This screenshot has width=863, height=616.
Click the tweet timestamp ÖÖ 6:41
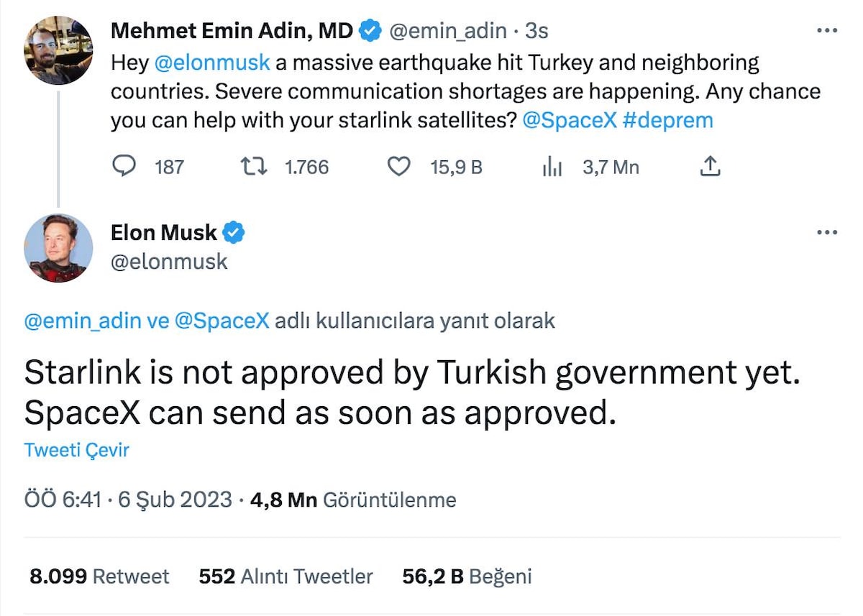(x=63, y=500)
